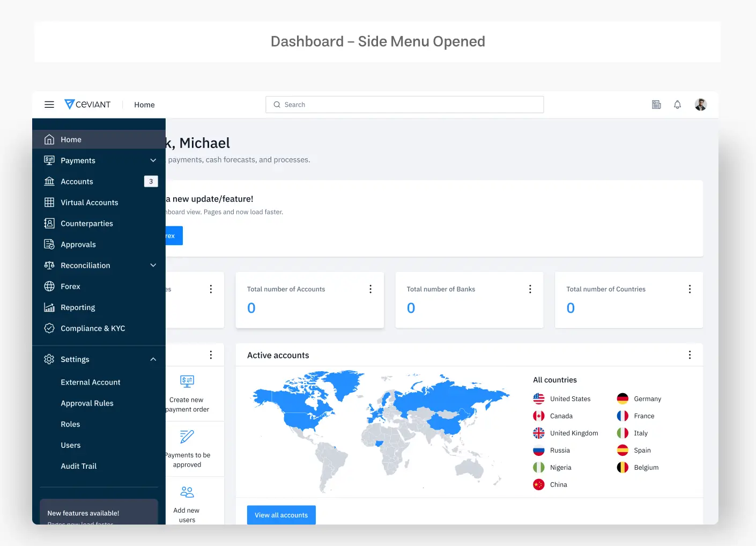This screenshot has height=546, width=756.
Task: Click the add users people icon
Action: 187,492
